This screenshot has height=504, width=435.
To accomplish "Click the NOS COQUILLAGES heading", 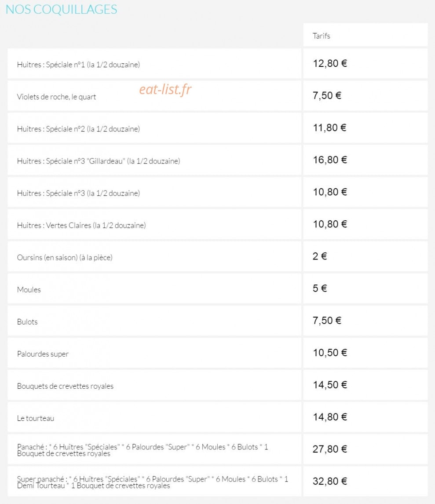I will coord(62,9).
